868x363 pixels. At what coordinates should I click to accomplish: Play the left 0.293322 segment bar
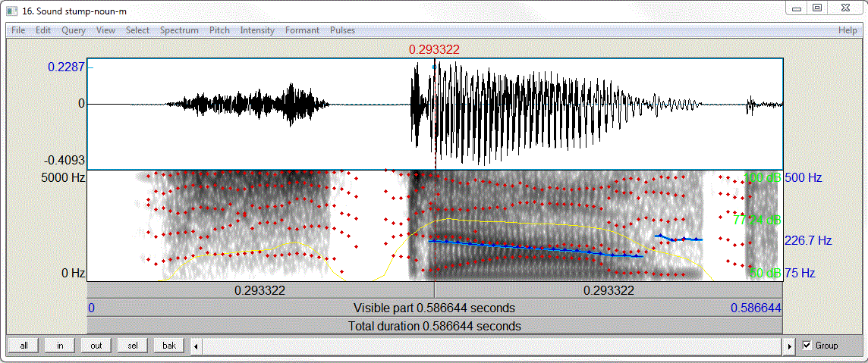point(261,290)
